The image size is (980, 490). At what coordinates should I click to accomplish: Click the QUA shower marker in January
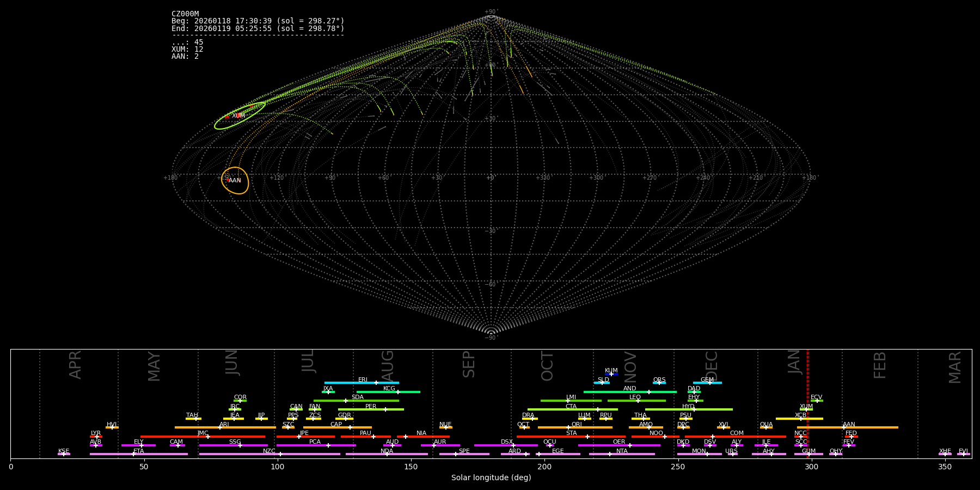pyautogui.click(x=766, y=427)
